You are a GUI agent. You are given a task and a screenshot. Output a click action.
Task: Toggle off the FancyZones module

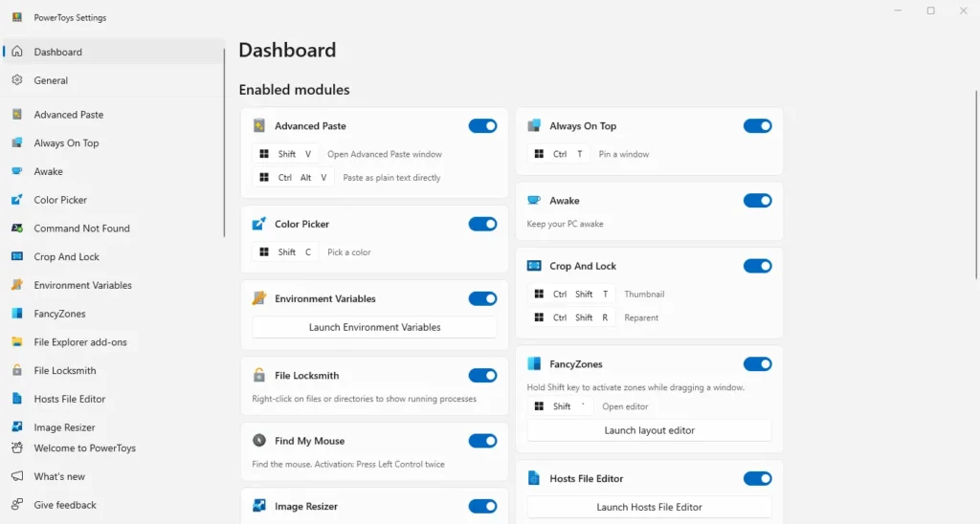pos(757,364)
